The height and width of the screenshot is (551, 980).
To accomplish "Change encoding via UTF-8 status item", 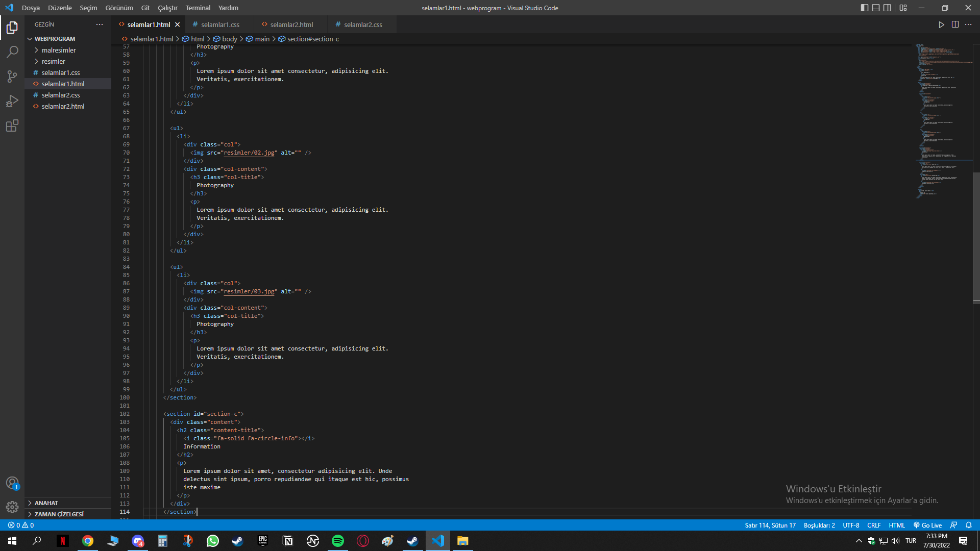I will [851, 525].
